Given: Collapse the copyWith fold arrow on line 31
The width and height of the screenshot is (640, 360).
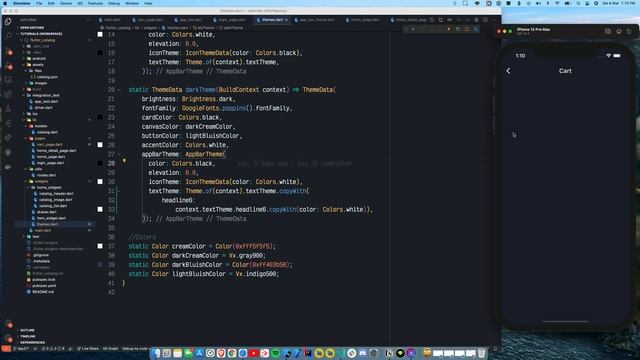Looking at the screenshot, I should point(119,191).
